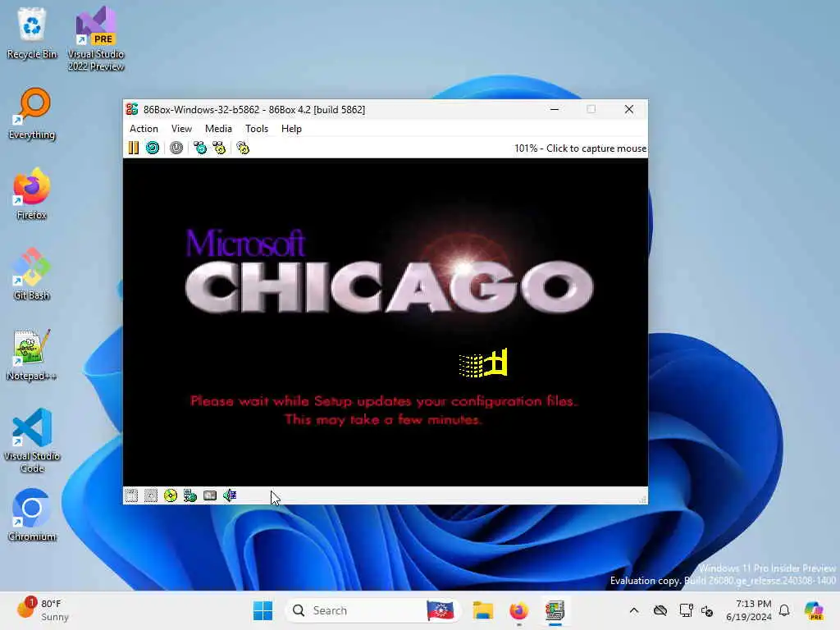
Task: Send Ctrl+Alt+Esc via the toolbar icon
Action: (x=219, y=148)
